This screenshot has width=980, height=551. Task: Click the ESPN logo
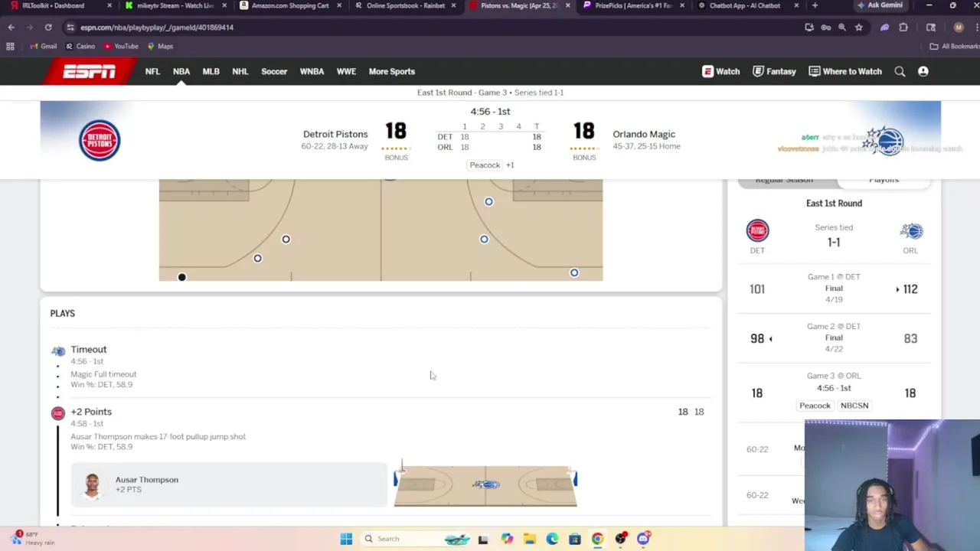click(x=90, y=72)
